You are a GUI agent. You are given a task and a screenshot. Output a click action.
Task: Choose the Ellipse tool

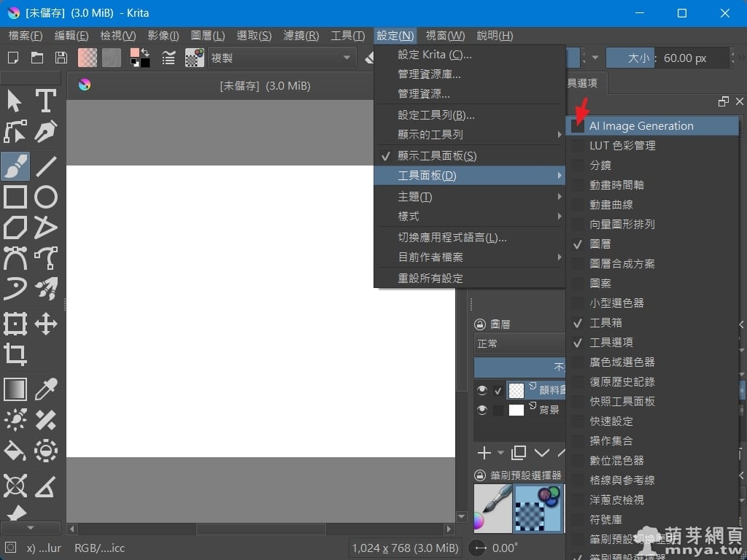pyautogui.click(x=46, y=197)
